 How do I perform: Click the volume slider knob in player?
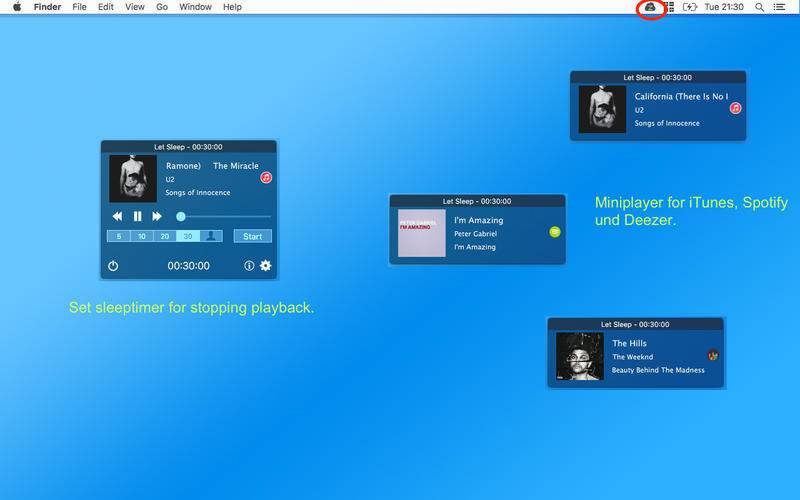[x=181, y=216]
